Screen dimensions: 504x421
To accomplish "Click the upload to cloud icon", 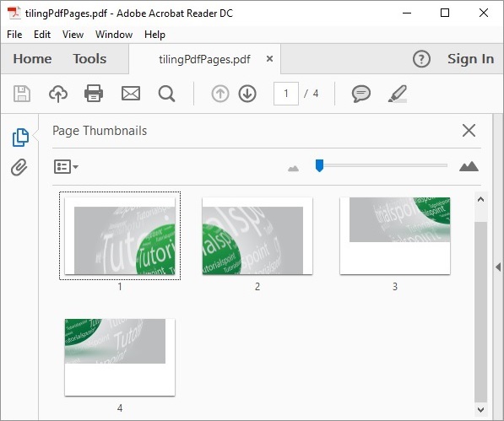I will pyautogui.click(x=58, y=94).
